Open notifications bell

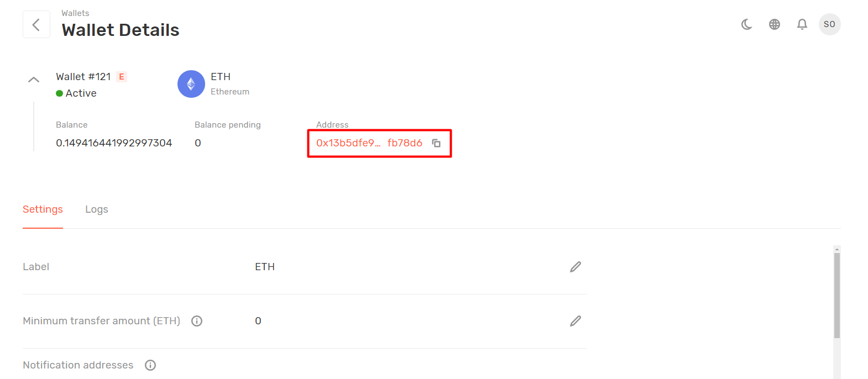click(x=802, y=24)
